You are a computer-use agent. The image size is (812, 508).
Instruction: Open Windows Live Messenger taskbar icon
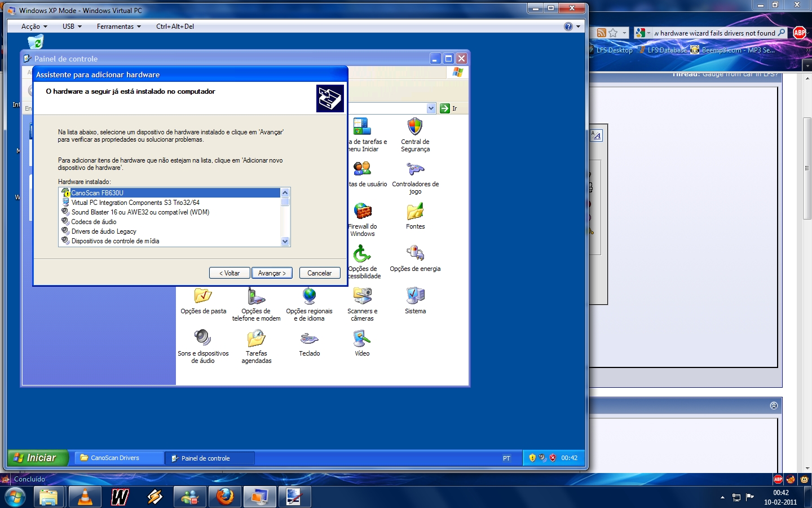pos(190,497)
